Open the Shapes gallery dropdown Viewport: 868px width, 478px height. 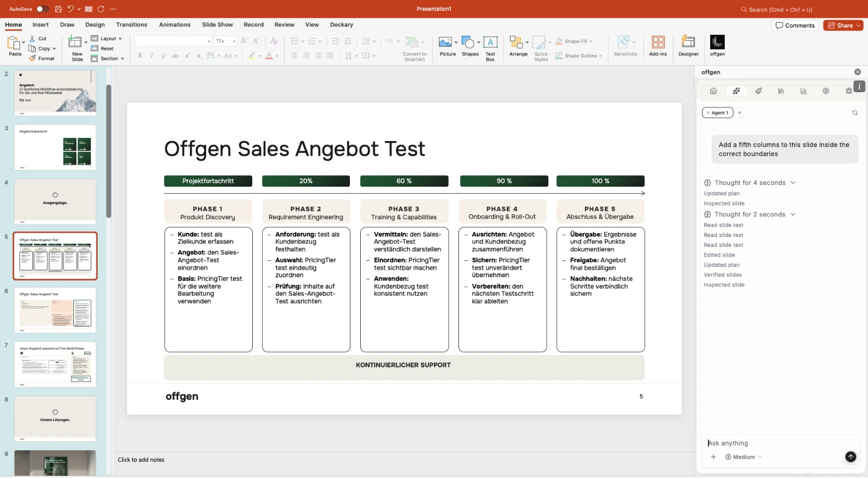478,42
